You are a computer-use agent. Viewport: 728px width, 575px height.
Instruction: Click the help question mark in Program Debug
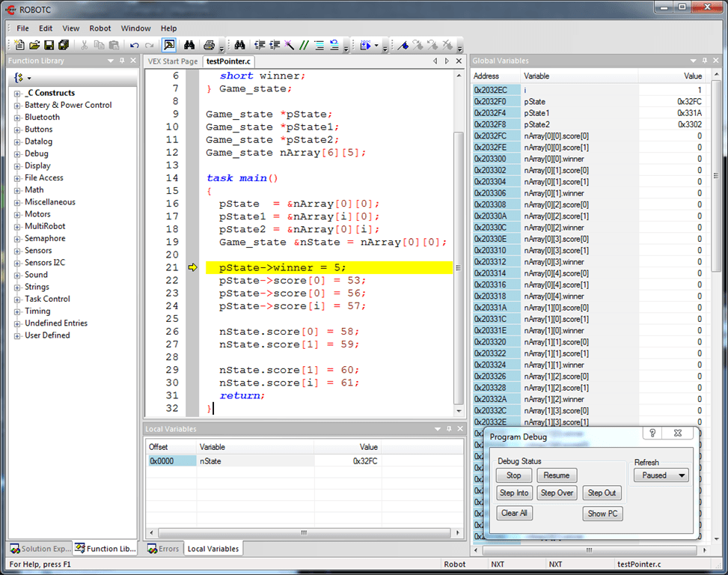pos(652,433)
